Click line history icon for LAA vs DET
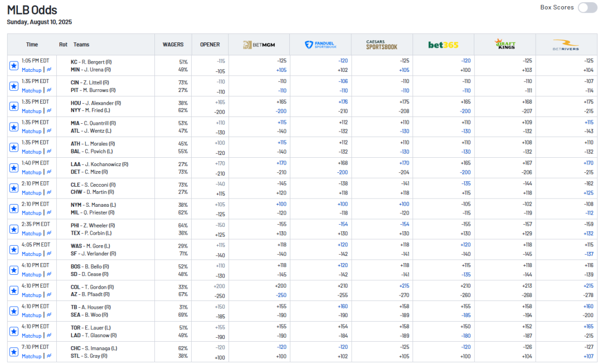This screenshot has height=364, width=602. 49,172
